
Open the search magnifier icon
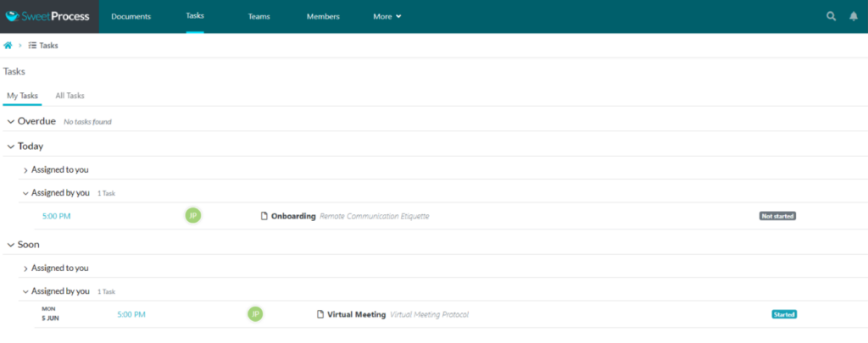831,16
